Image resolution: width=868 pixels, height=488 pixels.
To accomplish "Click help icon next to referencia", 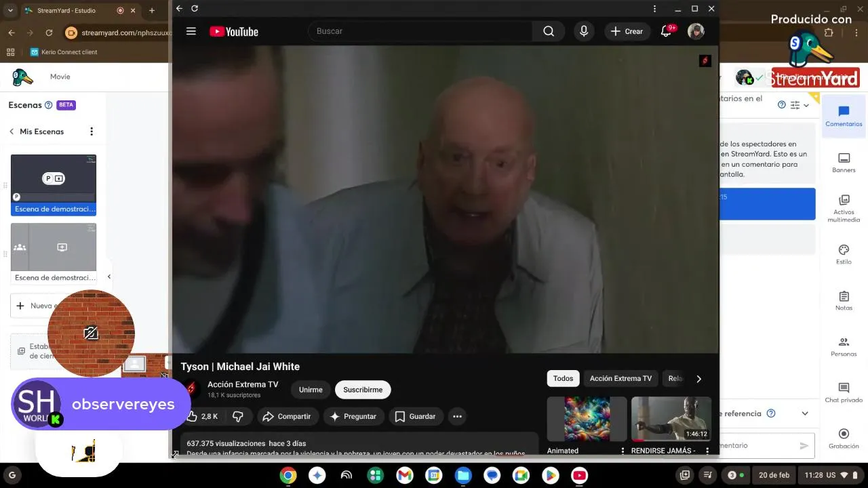I will (x=771, y=413).
